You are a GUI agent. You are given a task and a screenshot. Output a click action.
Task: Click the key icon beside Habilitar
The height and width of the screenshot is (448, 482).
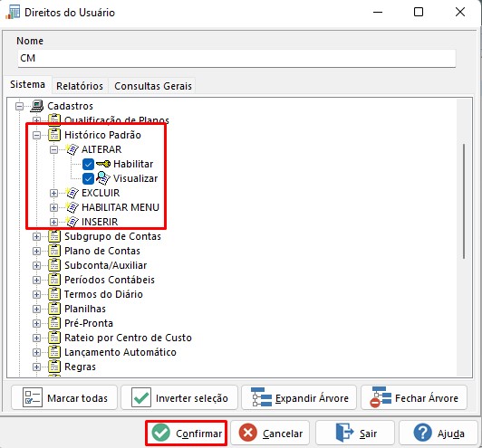tap(103, 164)
